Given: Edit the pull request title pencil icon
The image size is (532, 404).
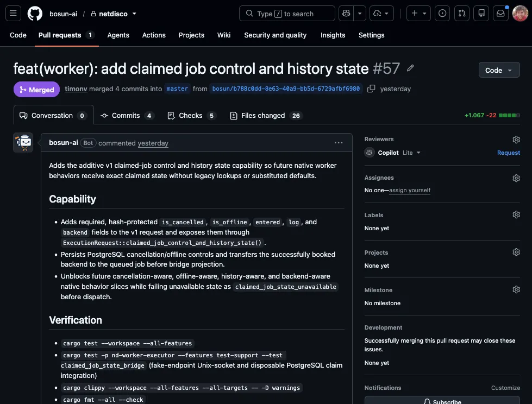Looking at the screenshot, I should [x=410, y=68].
